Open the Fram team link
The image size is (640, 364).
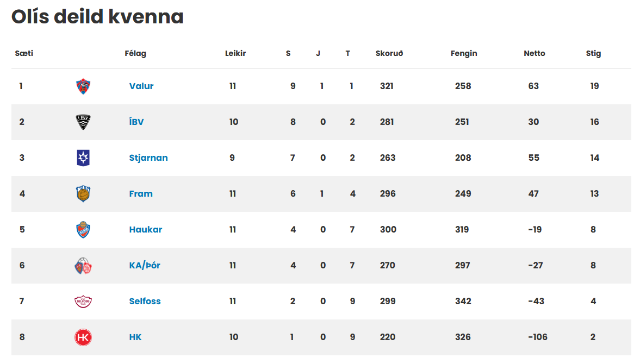tap(141, 193)
